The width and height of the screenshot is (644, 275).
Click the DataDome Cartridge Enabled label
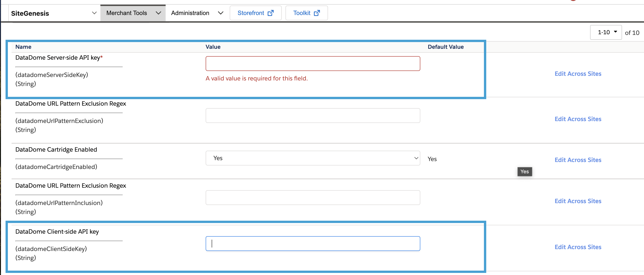tap(56, 150)
